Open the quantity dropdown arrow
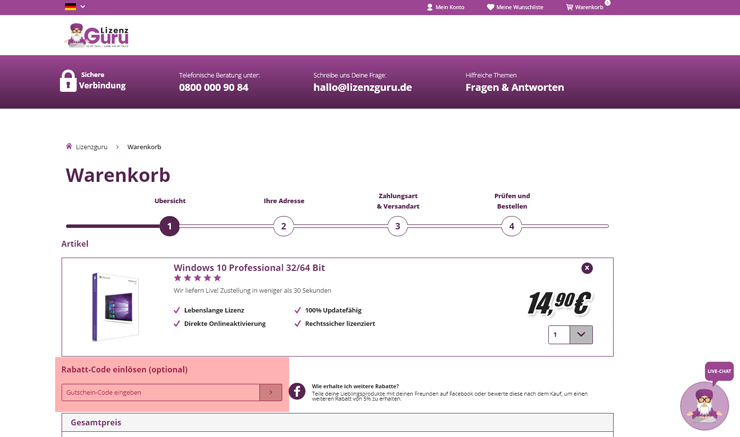Viewport: 740px width, 437px height. pyautogui.click(x=581, y=335)
